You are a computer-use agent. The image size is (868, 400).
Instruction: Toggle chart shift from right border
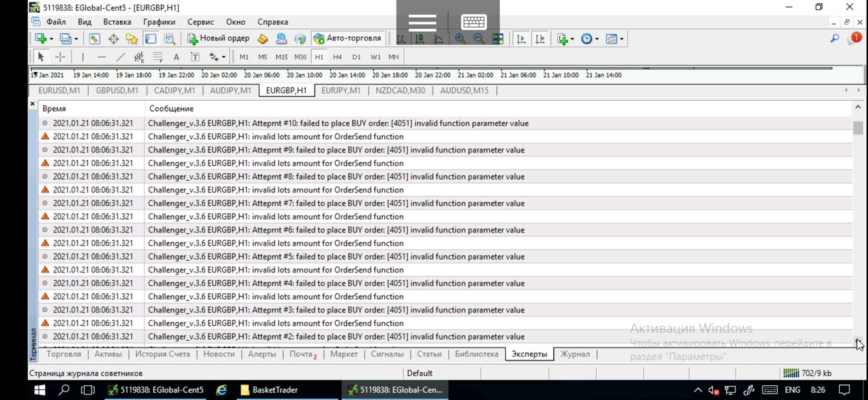point(540,39)
